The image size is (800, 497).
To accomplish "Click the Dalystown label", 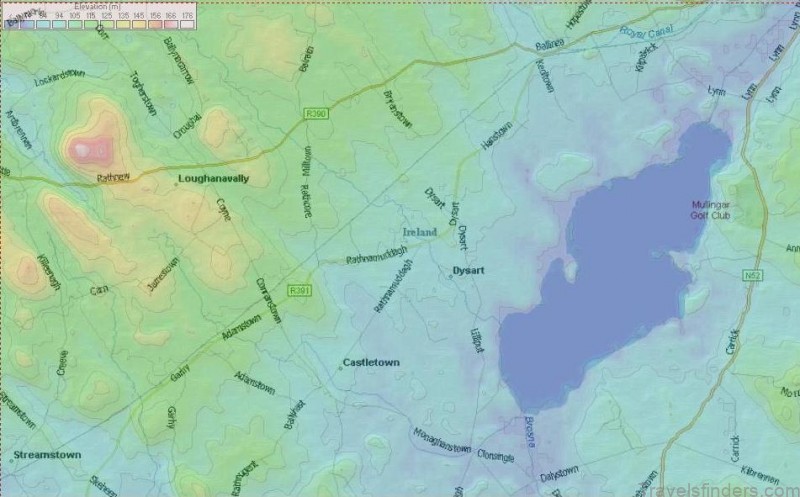I will [x=559, y=474].
